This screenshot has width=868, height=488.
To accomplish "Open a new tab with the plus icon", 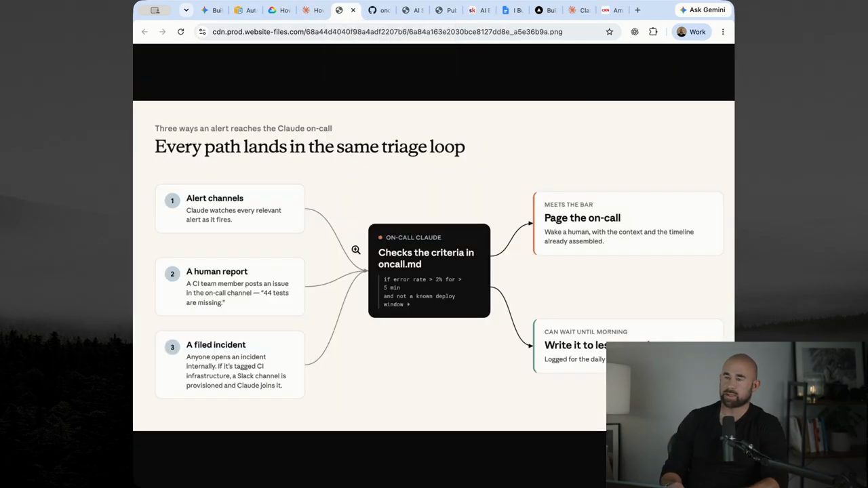I will pyautogui.click(x=637, y=10).
